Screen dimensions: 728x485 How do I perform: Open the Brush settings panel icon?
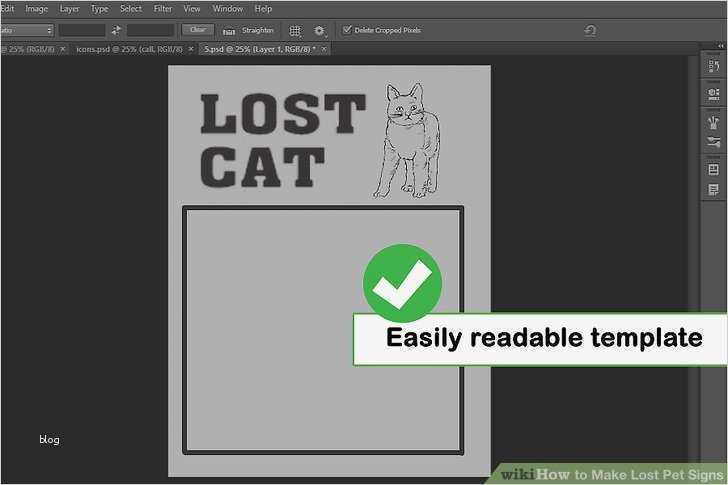pos(714,142)
